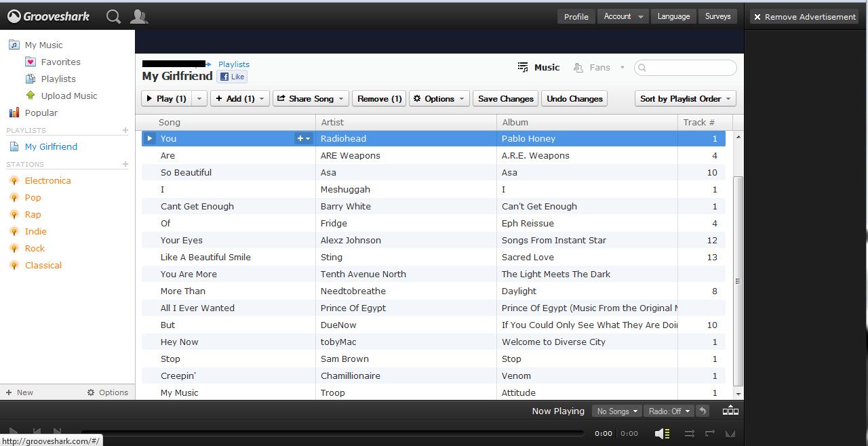Select the song "Creepin'"
This screenshot has height=446, width=868.
(178, 376)
